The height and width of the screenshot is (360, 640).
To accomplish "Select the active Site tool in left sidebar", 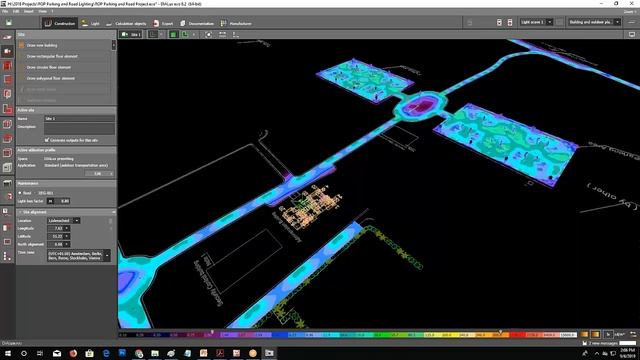I will tap(7, 51).
